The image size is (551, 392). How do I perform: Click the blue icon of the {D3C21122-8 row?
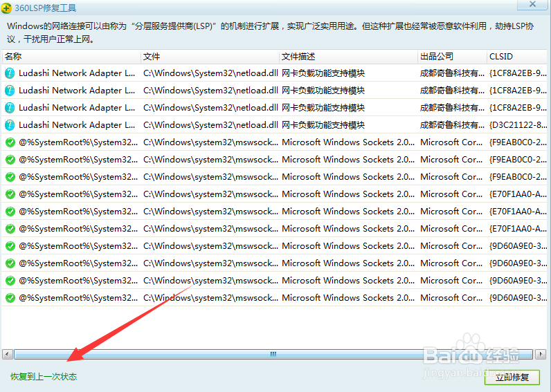(10, 125)
